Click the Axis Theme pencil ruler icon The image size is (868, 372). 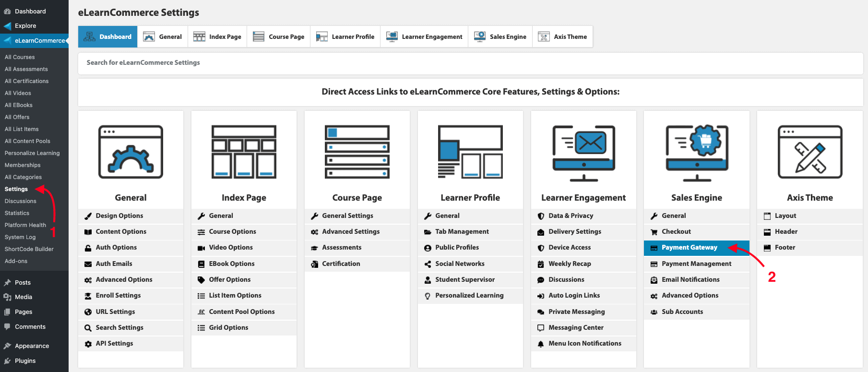point(810,152)
